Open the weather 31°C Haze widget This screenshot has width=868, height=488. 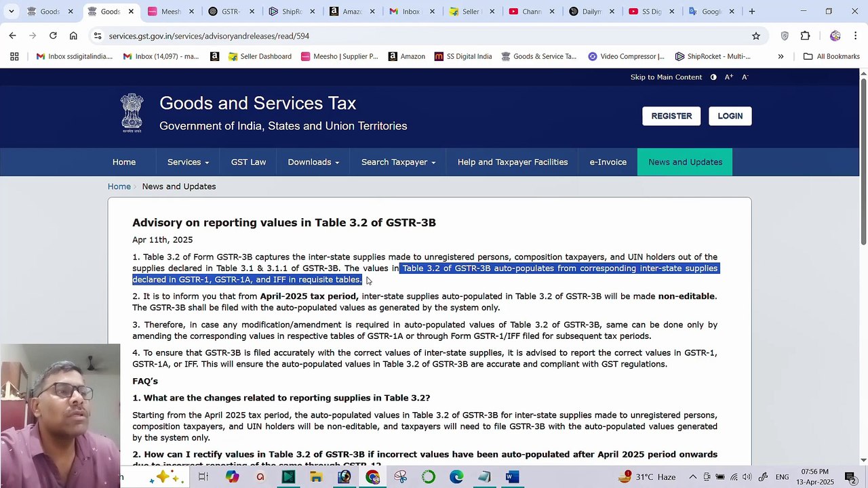pyautogui.click(x=648, y=477)
